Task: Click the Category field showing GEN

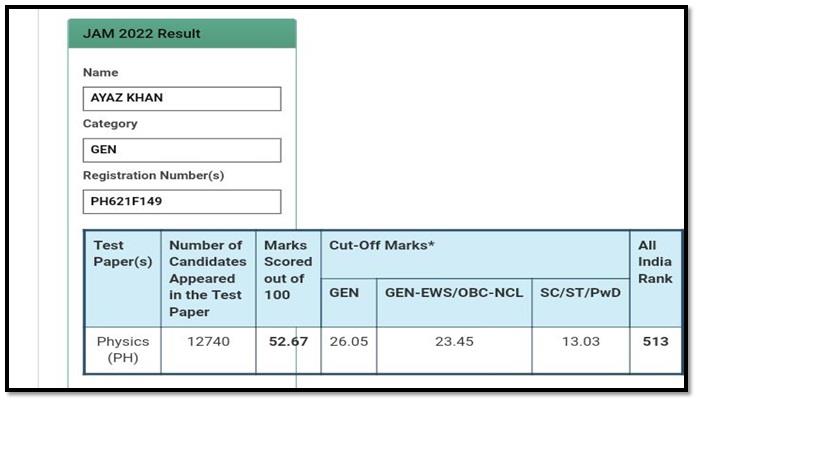Action: click(x=182, y=150)
